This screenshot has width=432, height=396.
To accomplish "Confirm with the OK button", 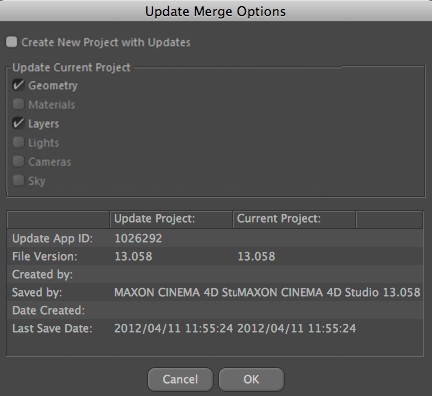I will (x=251, y=379).
